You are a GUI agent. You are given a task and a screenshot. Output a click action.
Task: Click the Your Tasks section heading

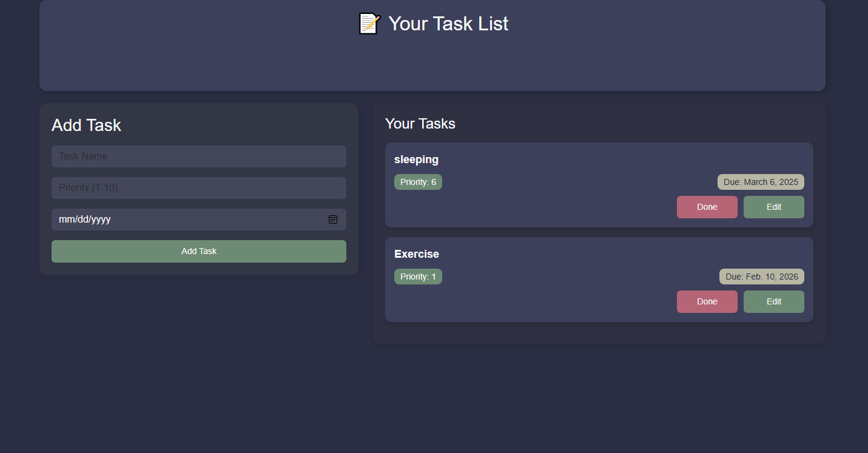tap(420, 123)
